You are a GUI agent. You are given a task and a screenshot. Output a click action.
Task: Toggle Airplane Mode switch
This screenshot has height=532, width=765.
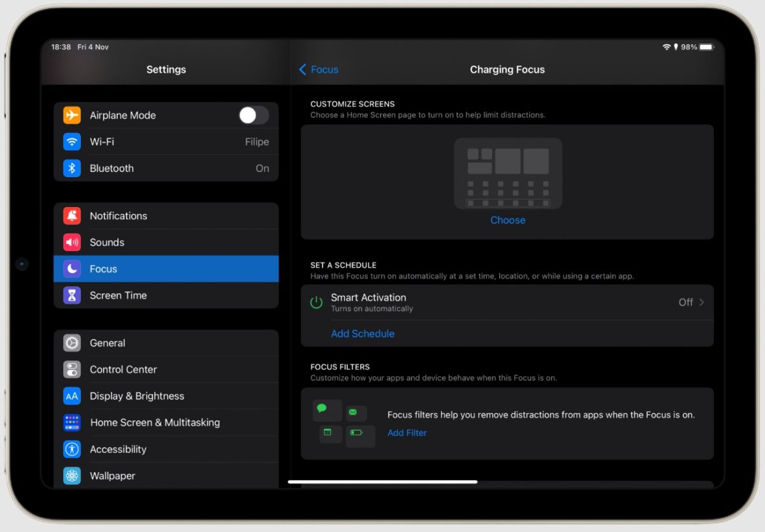coord(253,115)
